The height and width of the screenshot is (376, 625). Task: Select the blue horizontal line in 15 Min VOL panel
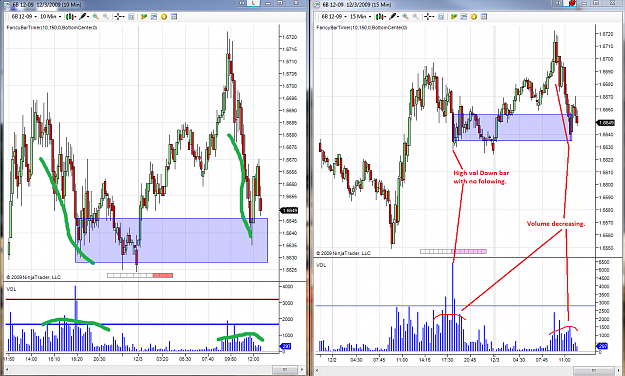click(x=456, y=306)
